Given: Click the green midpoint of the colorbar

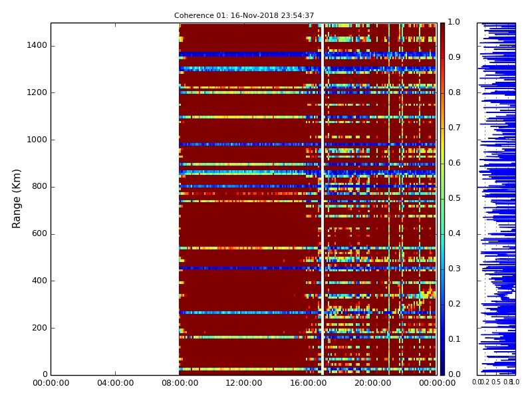Looking at the screenshot, I should 442,199.
